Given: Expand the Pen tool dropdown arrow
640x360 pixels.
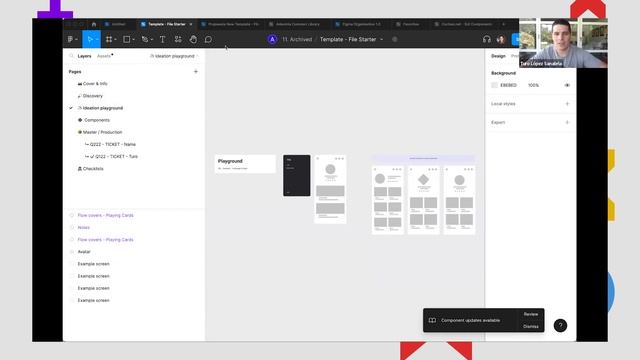Looking at the screenshot, I should 152,40.
